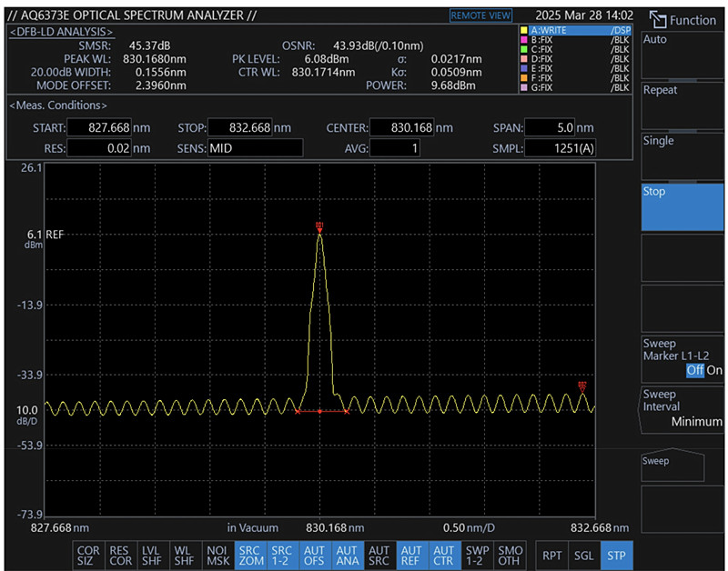Image resolution: width=728 pixels, height=571 pixels.
Task: Click the REMOTE VIEW indicator
Action: click(480, 15)
